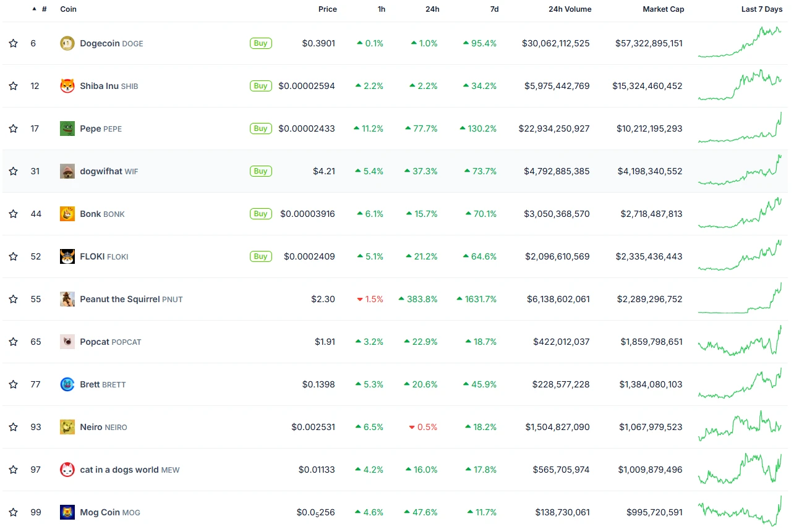Click the Mog Coin logo icon
This screenshot has height=532, width=799.
pyautogui.click(x=67, y=512)
